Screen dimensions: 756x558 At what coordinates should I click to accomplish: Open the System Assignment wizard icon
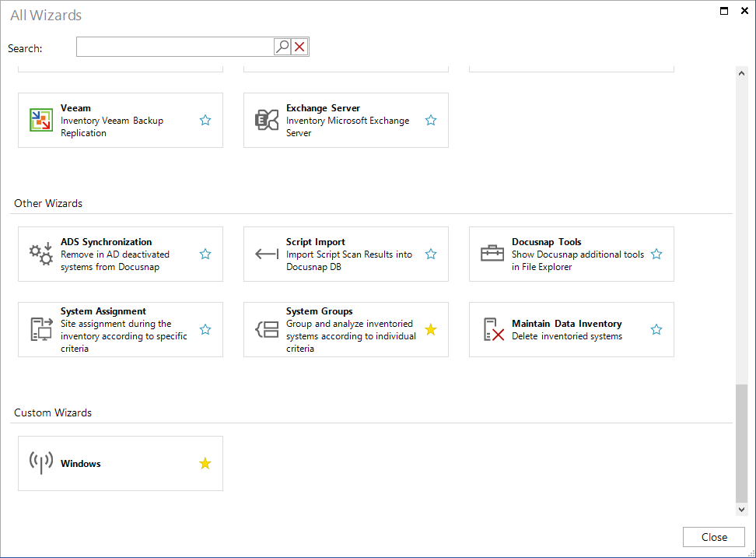(40, 329)
